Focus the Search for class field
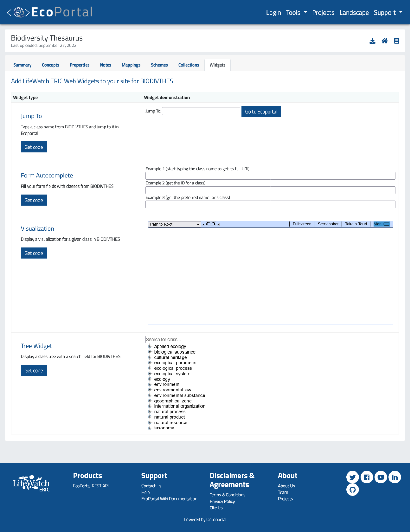410x532 pixels. point(200,340)
